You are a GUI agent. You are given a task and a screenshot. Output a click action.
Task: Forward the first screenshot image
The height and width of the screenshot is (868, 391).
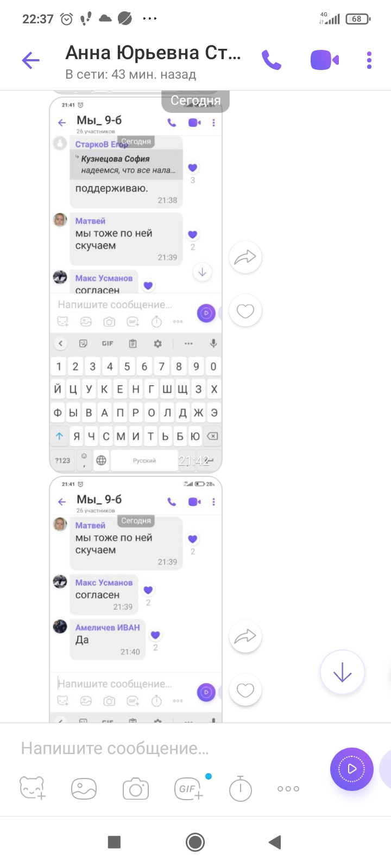[245, 257]
